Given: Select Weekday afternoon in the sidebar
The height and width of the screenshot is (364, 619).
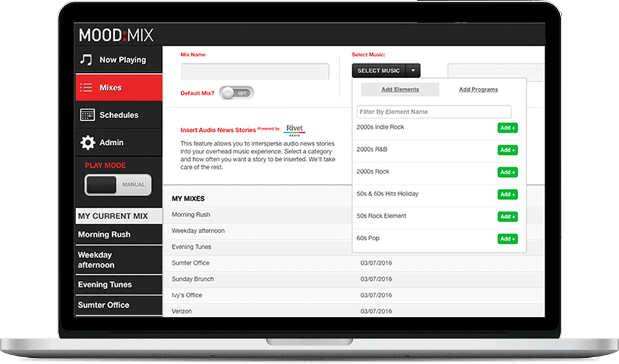Looking at the screenshot, I should click(119, 260).
